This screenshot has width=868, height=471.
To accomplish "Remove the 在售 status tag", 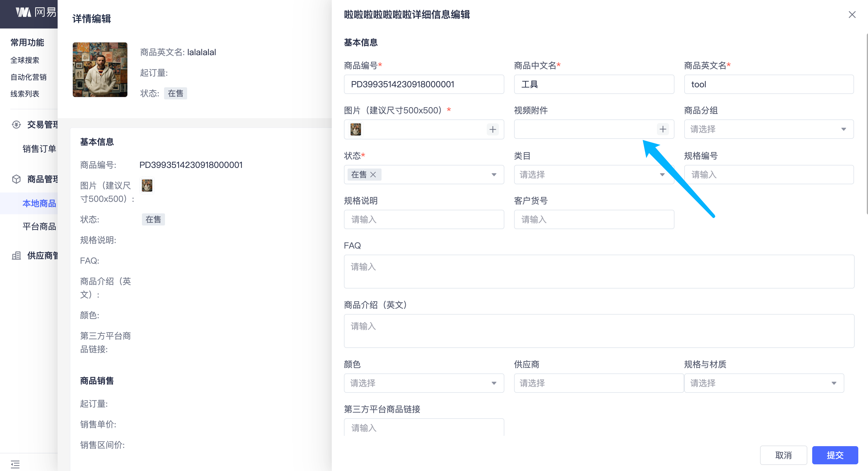I will click(373, 174).
